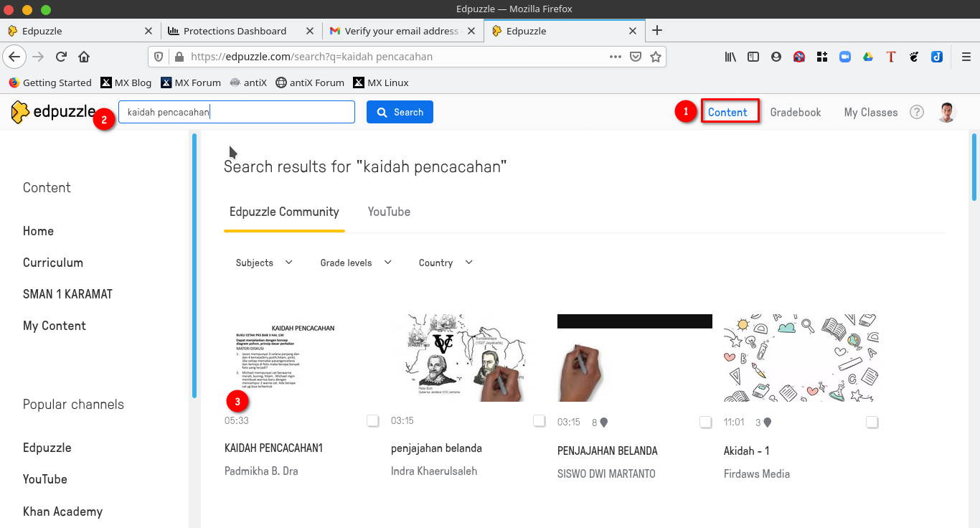980x528 pixels.
Task: Open the tracking protection shield icon
Action: point(159,57)
